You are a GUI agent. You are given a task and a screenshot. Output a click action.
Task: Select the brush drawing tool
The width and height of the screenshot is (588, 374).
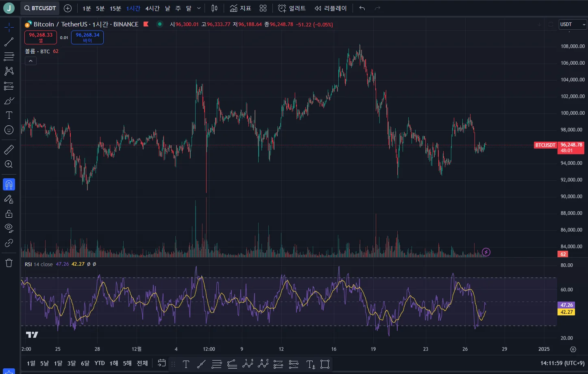[x=9, y=101]
